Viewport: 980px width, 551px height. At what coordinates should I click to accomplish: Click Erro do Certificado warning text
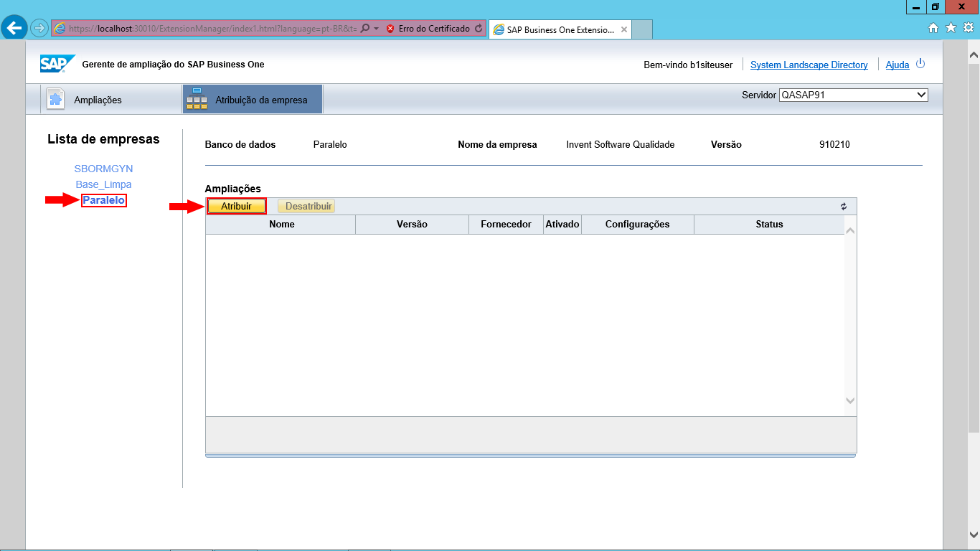pos(434,29)
